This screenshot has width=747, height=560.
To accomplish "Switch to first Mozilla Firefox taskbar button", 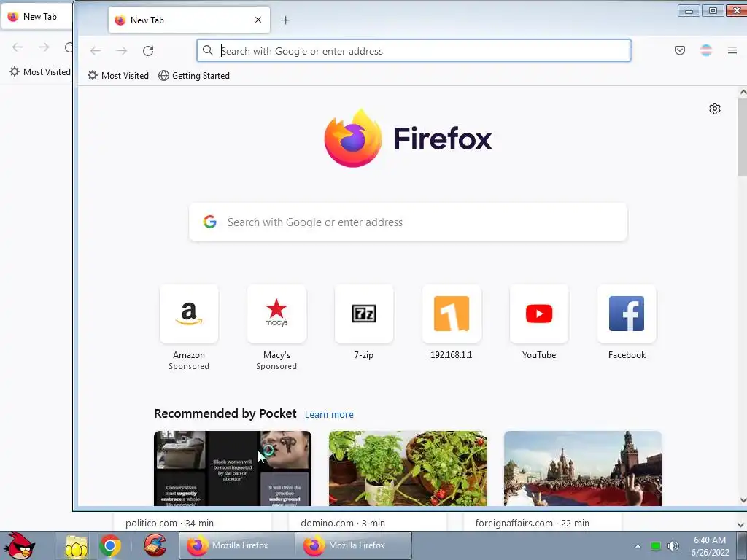I will (x=237, y=545).
